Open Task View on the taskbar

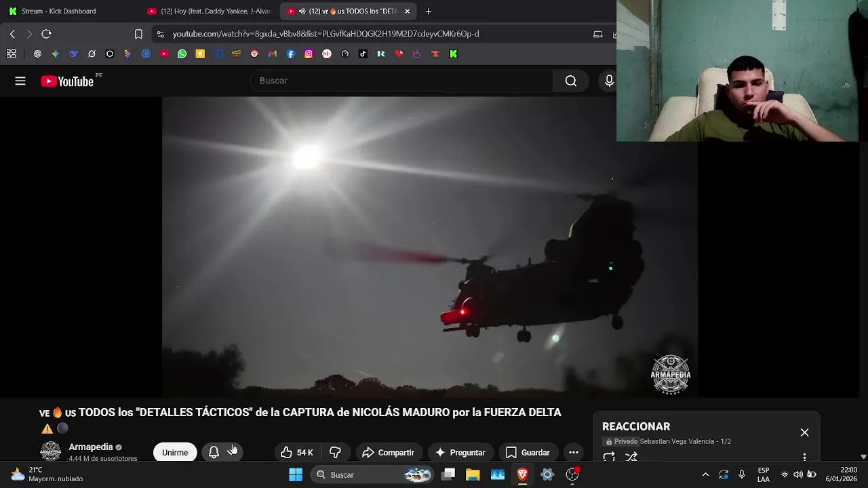[x=448, y=474]
